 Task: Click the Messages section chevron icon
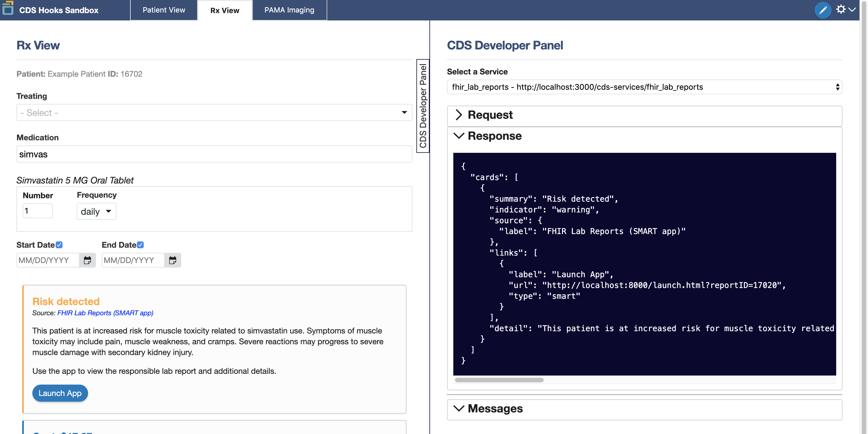459,408
